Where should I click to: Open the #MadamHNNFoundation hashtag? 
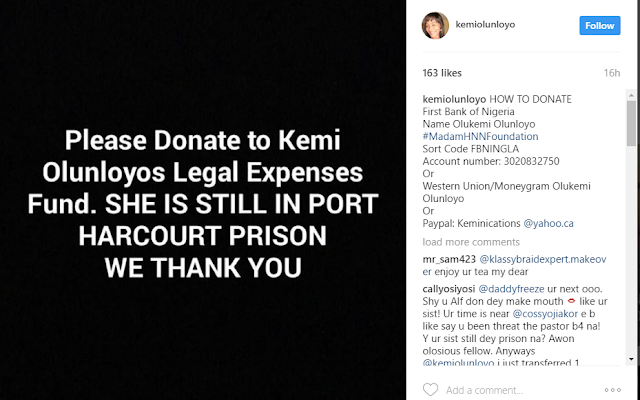(x=480, y=136)
